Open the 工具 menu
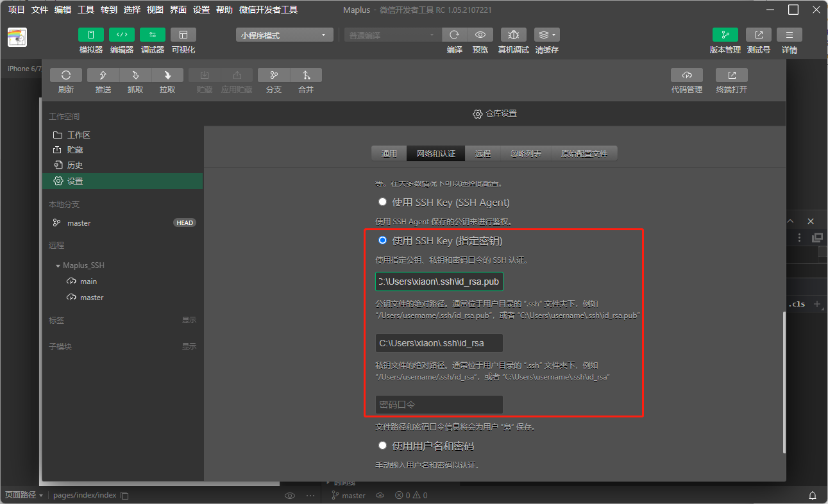 click(86, 10)
